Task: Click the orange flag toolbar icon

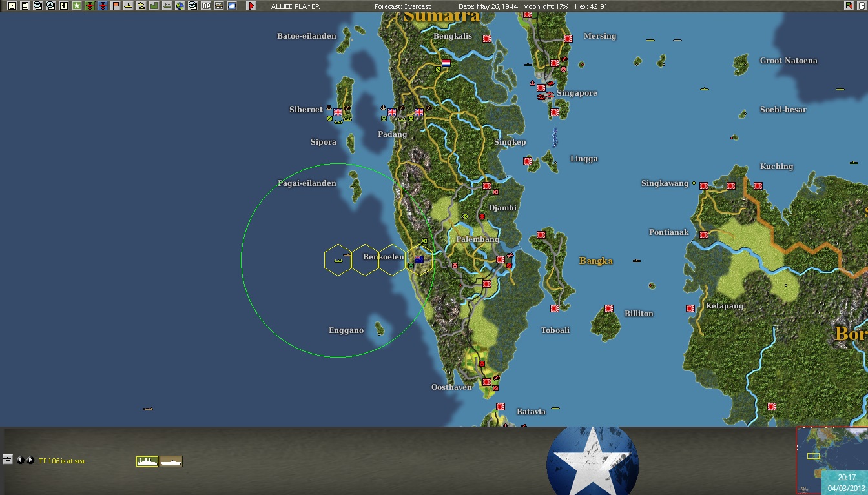Action: 116,6
